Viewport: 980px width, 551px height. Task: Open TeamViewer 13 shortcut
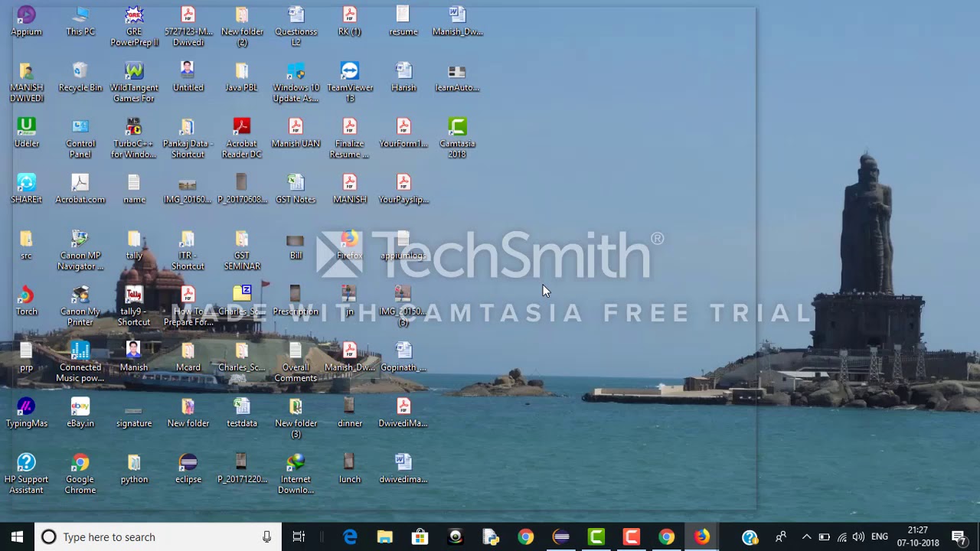click(350, 83)
